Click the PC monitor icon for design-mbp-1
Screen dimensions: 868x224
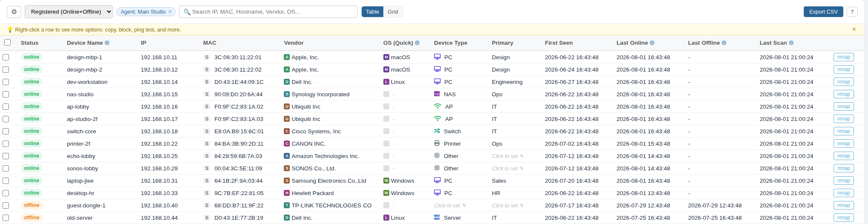(437, 57)
